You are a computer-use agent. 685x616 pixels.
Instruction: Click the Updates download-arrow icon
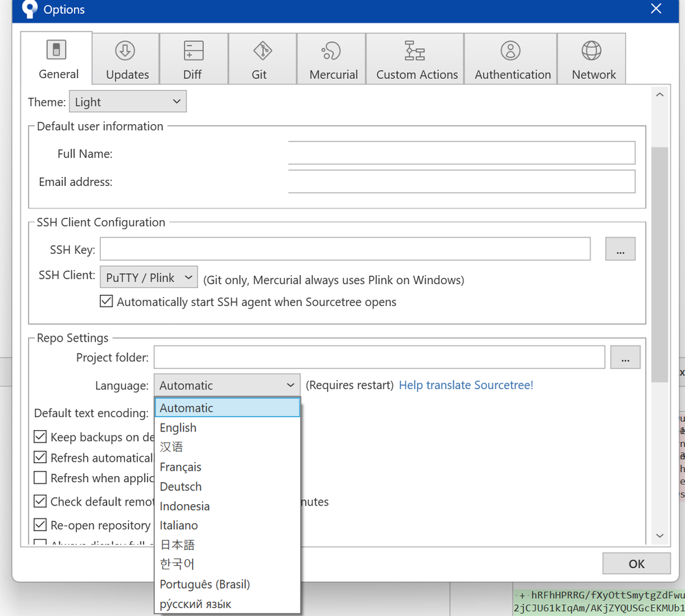(125, 51)
